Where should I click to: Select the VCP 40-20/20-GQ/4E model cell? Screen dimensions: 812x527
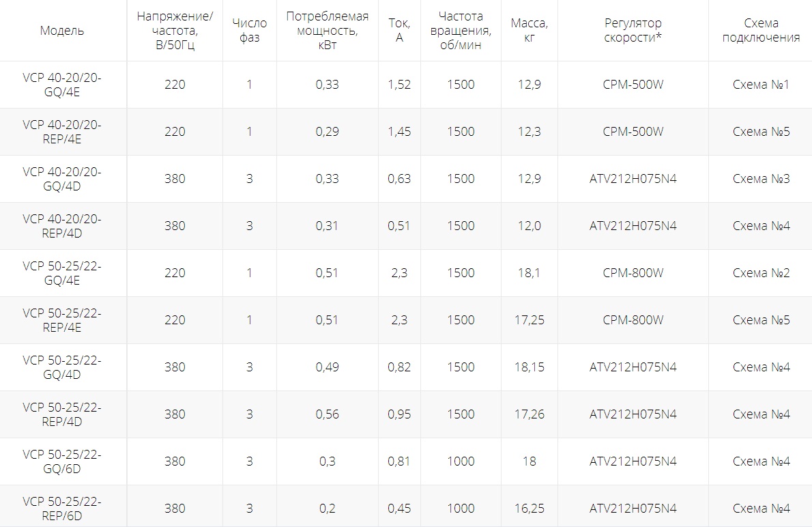[x=61, y=85]
